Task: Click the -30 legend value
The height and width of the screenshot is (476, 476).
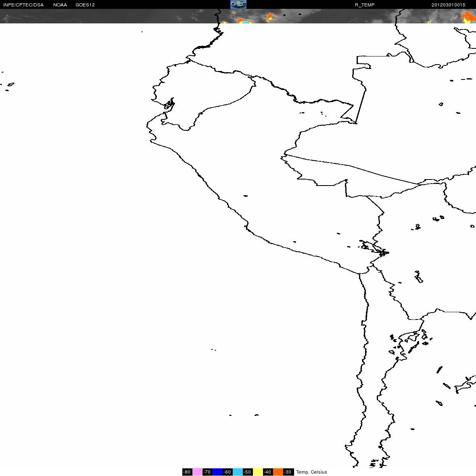Action: [288, 472]
